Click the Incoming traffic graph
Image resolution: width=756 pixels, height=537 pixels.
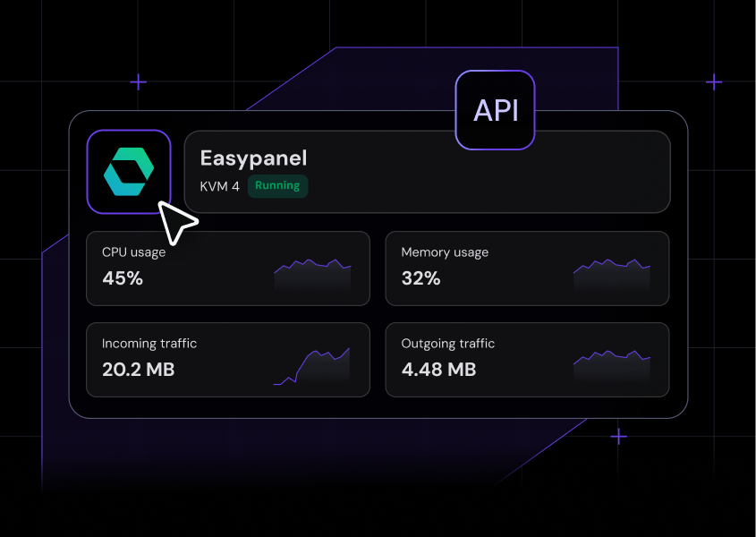(311, 360)
